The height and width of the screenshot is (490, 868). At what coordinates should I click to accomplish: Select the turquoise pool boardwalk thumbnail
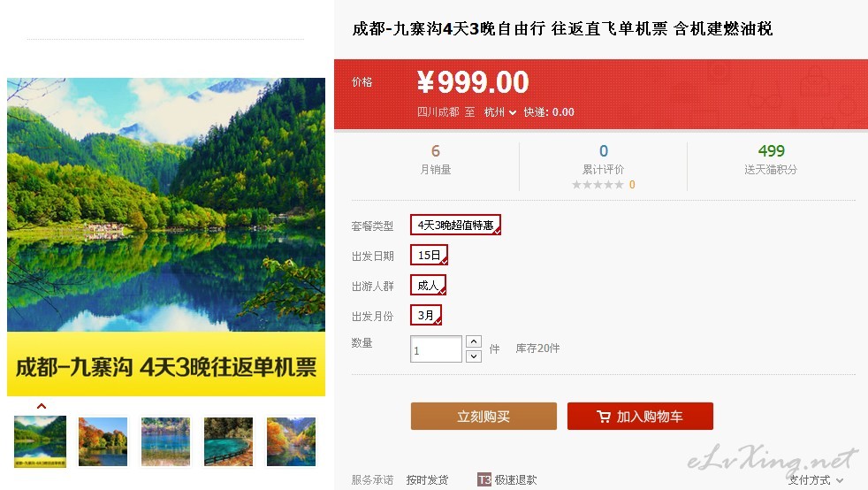[x=228, y=442]
